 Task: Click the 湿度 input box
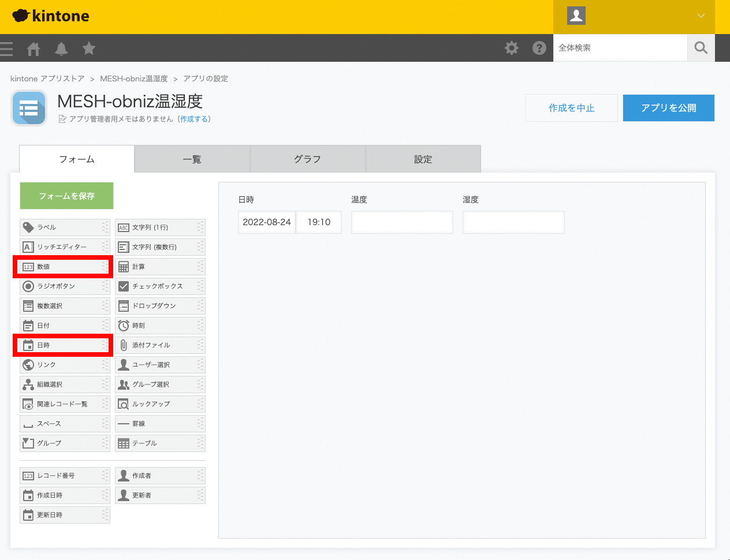(513, 222)
